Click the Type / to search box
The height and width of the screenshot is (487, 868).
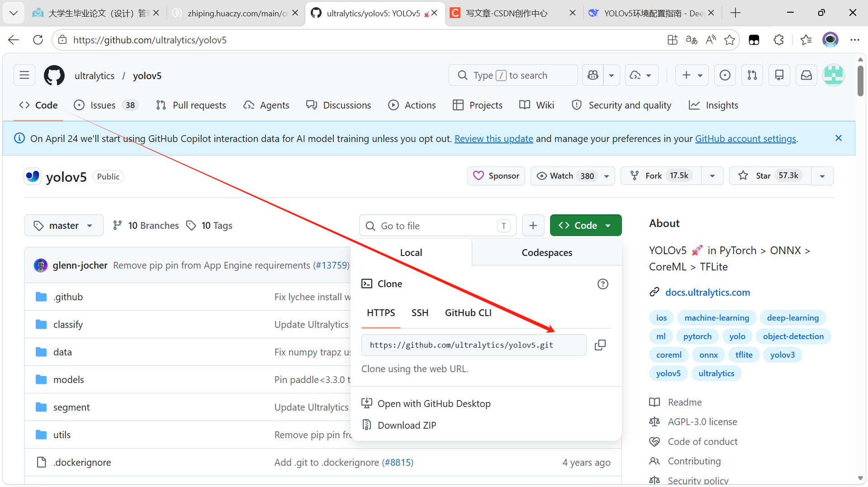[513, 75]
